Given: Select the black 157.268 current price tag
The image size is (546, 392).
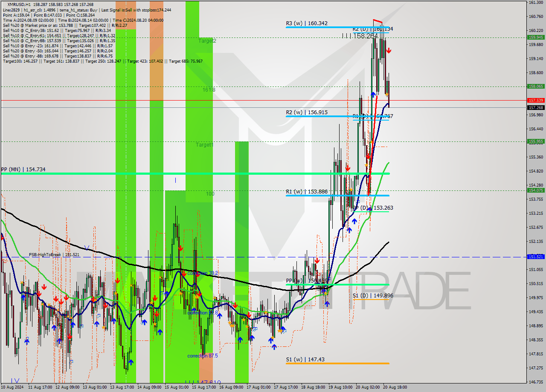Looking at the screenshot, I should point(536,108).
